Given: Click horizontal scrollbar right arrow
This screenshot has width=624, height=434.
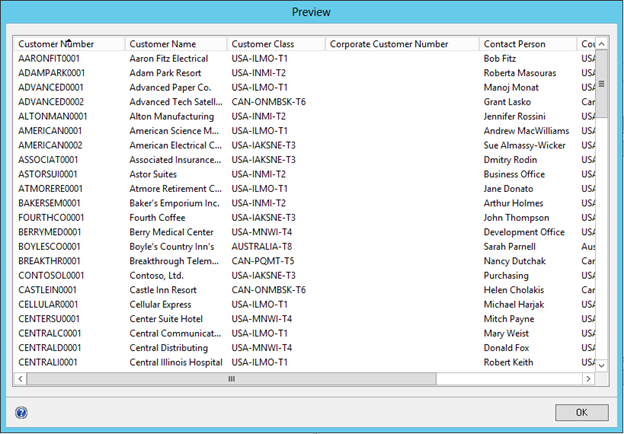Looking at the screenshot, I should coord(588,379).
